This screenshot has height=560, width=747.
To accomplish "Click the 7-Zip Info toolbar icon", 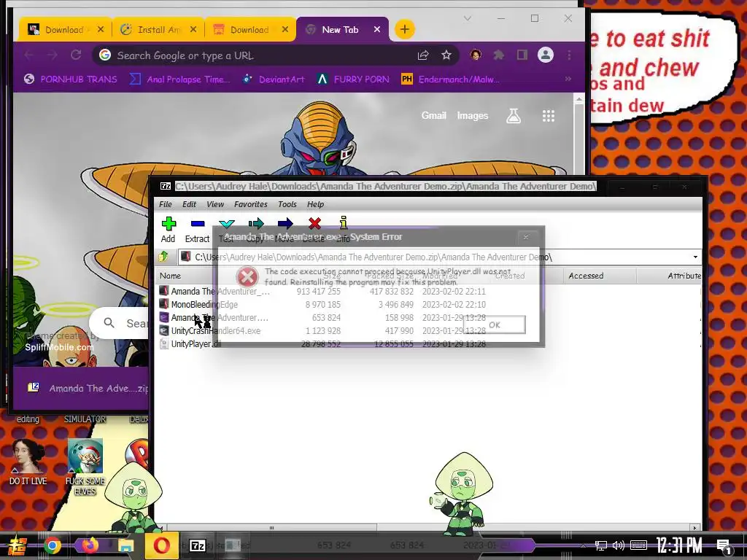I will click(x=344, y=223).
